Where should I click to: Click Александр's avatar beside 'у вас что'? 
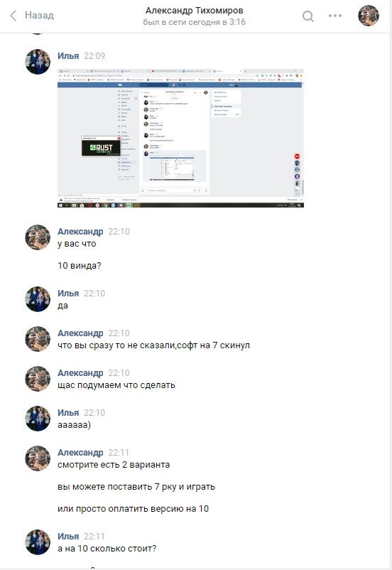click(x=38, y=237)
